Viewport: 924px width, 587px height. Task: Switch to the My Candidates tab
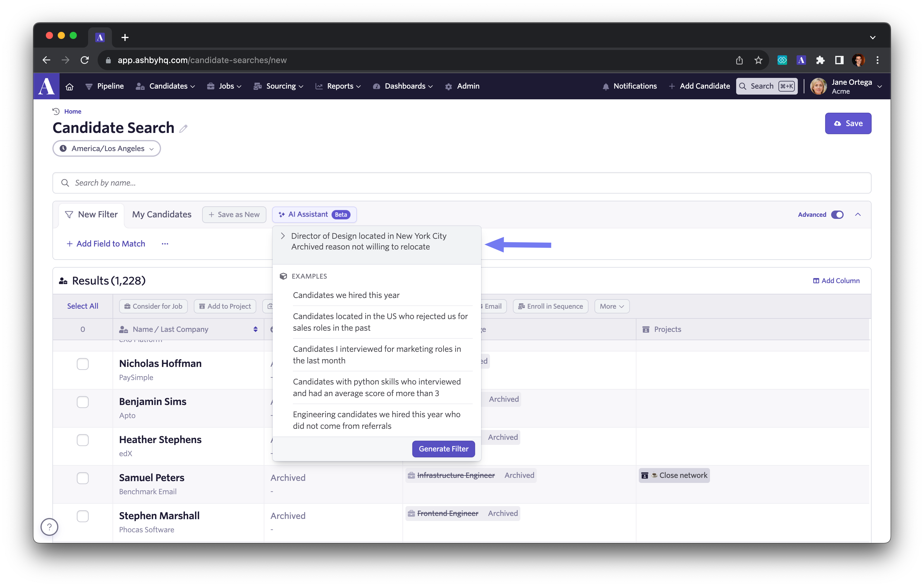(x=162, y=215)
